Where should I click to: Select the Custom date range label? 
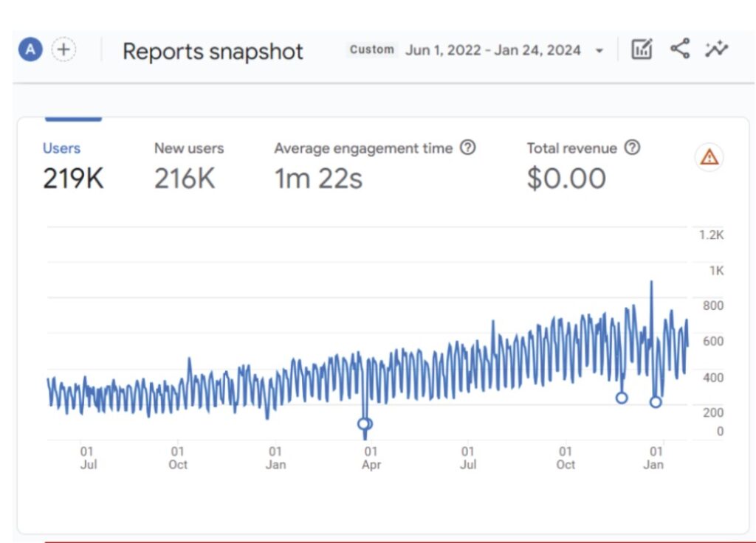click(x=372, y=49)
